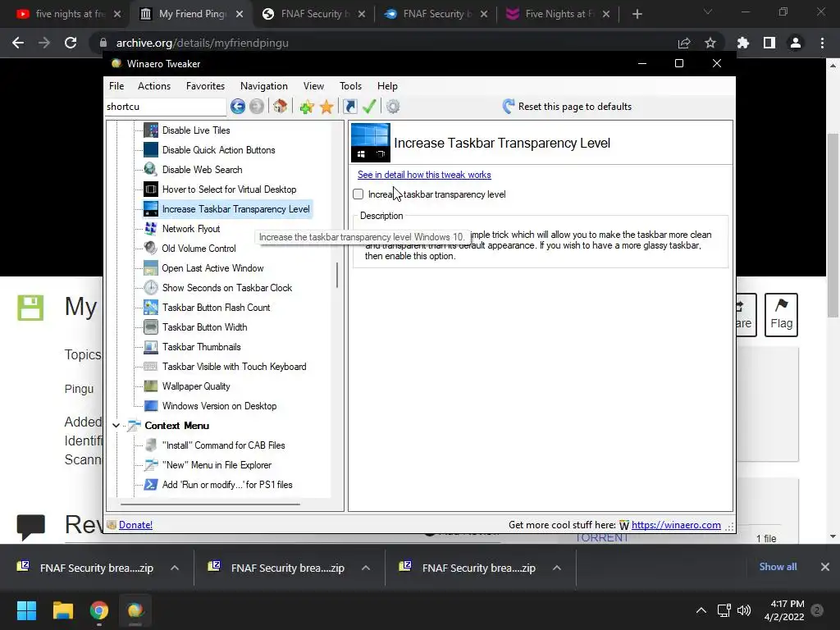
Task: Click the Chrome extensions puzzle icon
Action: click(742, 43)
